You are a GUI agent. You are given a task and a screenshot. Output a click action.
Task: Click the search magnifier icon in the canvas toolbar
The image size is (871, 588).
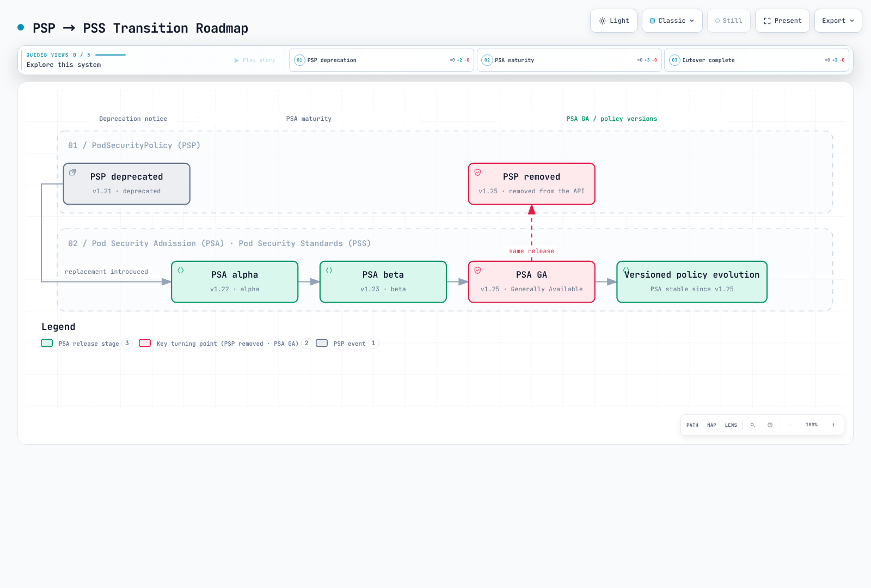[x=752, y=425]
